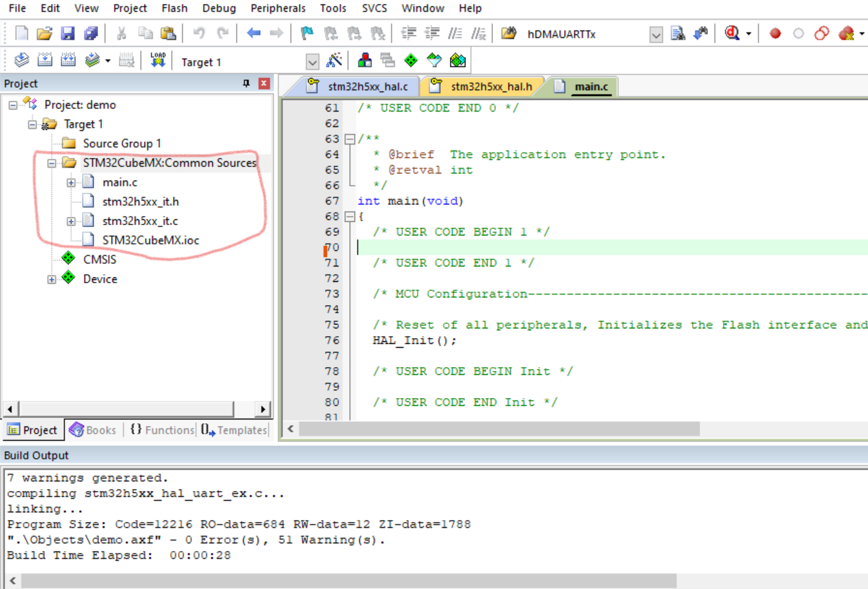Viewport: 868px width, 589px height.
Task: Switch to stm32h5xx_hal.h editor tab
Action: 490,86
